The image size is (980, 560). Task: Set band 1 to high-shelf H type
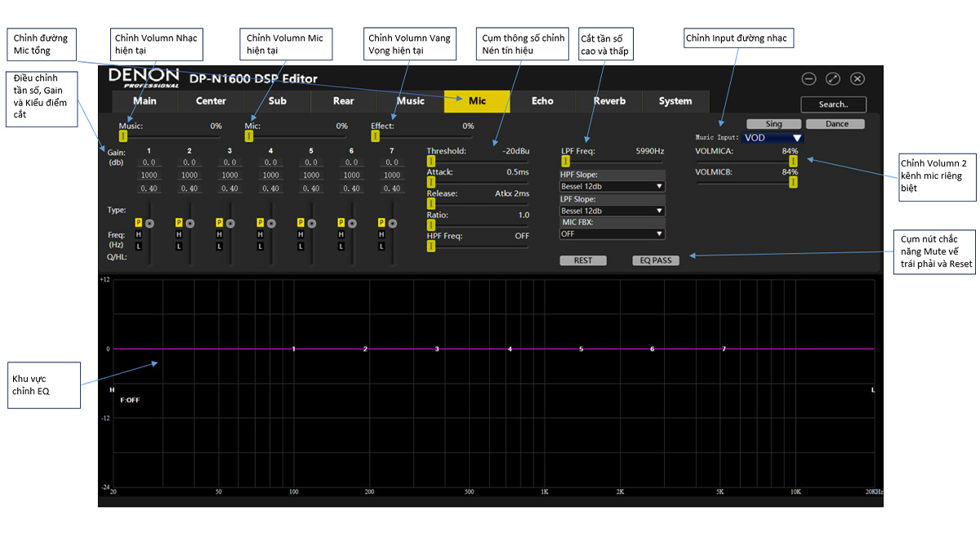coord(139,234)
